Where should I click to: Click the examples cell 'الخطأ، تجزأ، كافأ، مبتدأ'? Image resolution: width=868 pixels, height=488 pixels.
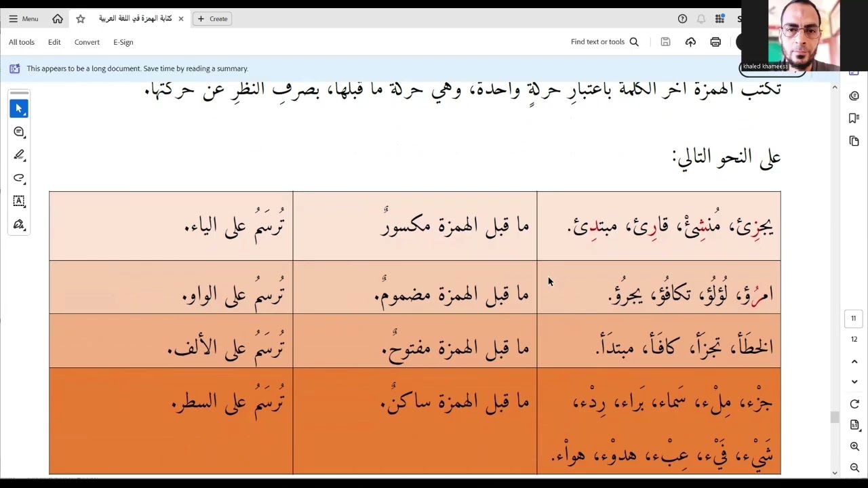pos(659,341)
